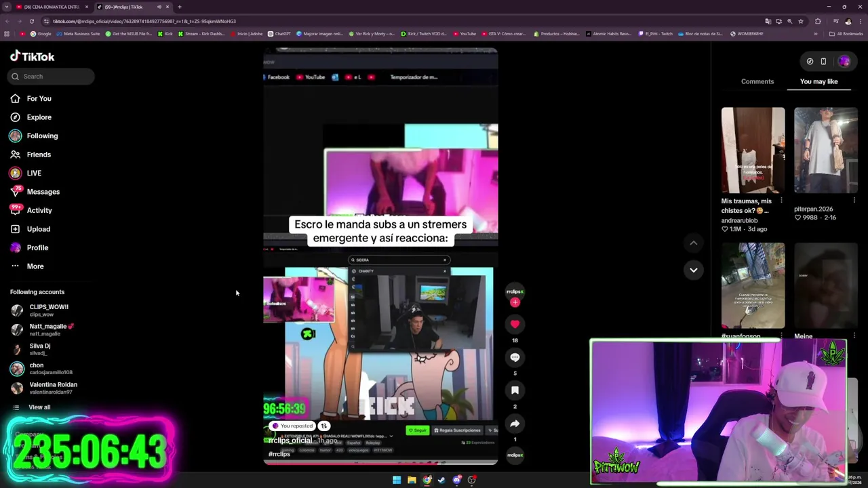Open the ChatGPT bookmark
The width and height of the screenshot is (868, 488).
click(279, 33)
